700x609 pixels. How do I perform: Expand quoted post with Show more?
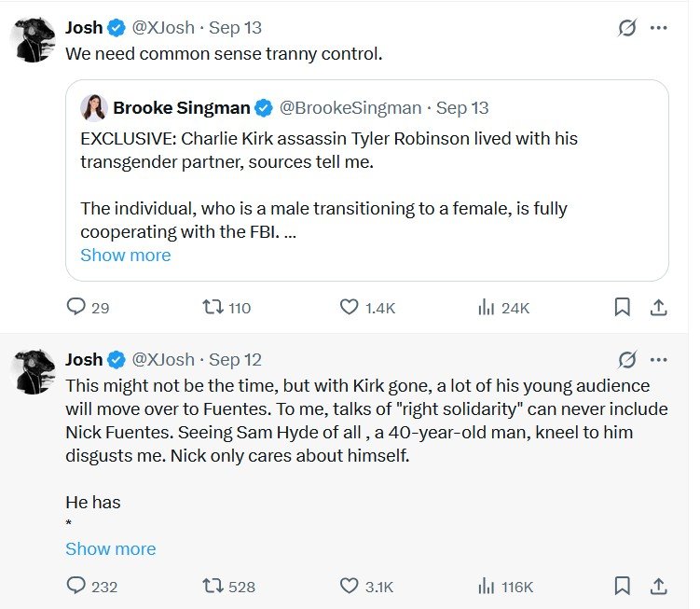[x=125, y=255]
